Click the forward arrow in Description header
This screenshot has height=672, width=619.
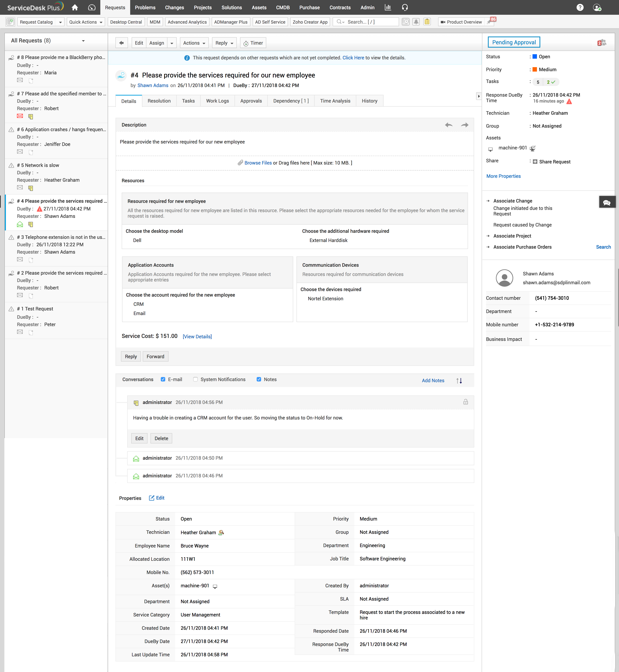click(x=465, y=125)
